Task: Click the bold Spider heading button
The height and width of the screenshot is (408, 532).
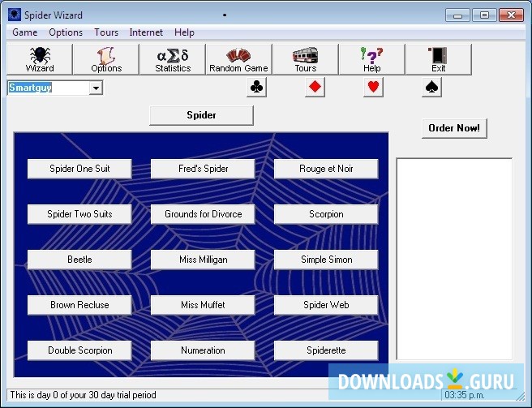Action: 201,115
